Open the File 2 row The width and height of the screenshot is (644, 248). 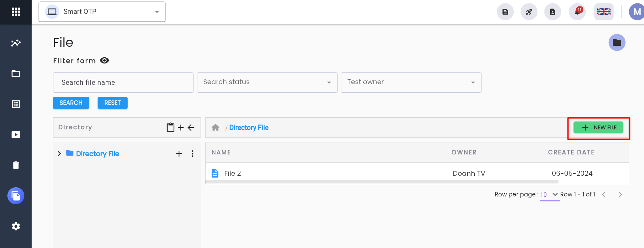click(x=417, y=173)
